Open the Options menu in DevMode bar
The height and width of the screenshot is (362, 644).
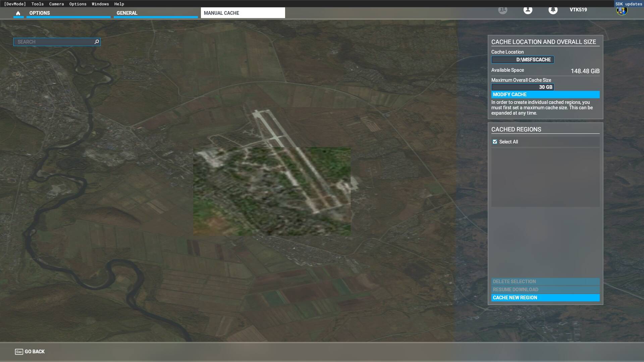pyautogui.click(x=78, y=4)
